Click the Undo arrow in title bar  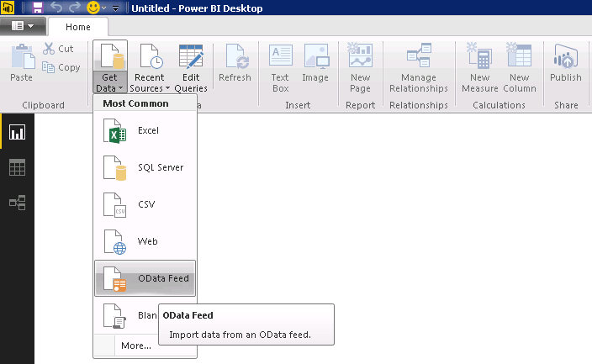56,8
